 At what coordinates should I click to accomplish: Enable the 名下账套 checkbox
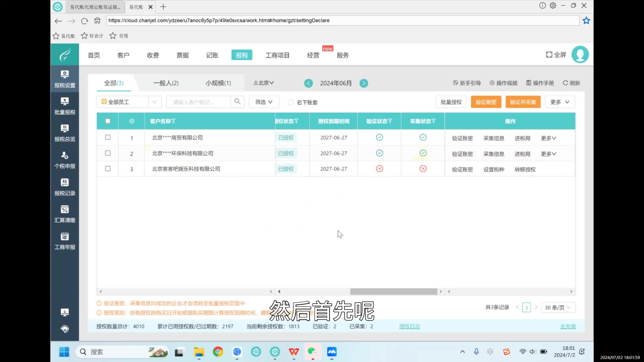click(291, 102)
